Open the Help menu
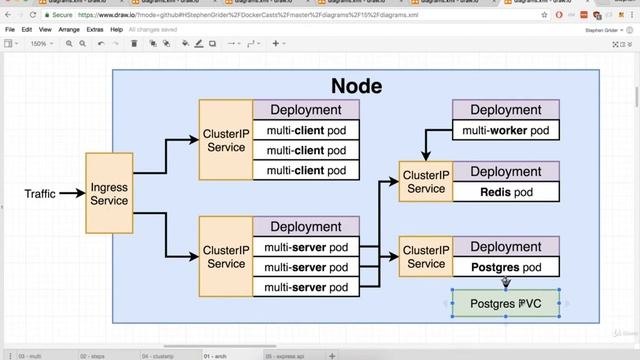The image size is (640, 360). (x=116, y=29)
